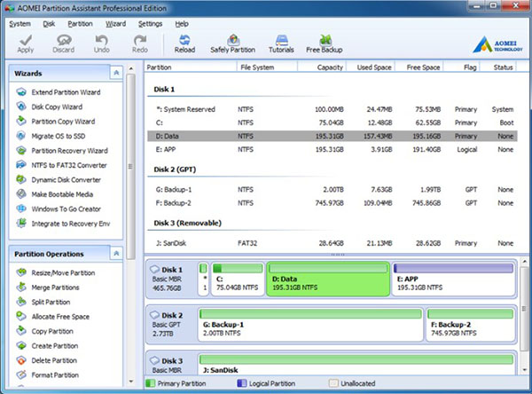
Task: Select the Disk 1 Basic MBR label
Action: click(x=172, y=279)
